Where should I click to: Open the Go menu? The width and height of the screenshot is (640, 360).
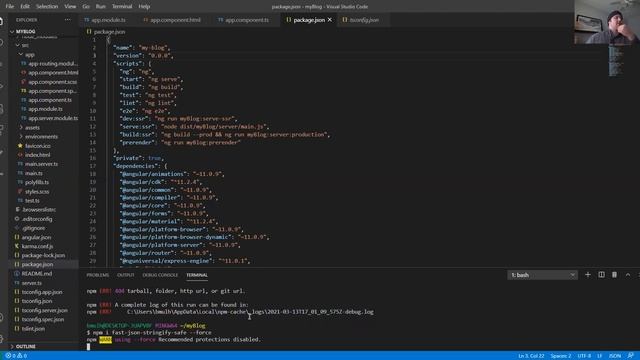[86, 7]
